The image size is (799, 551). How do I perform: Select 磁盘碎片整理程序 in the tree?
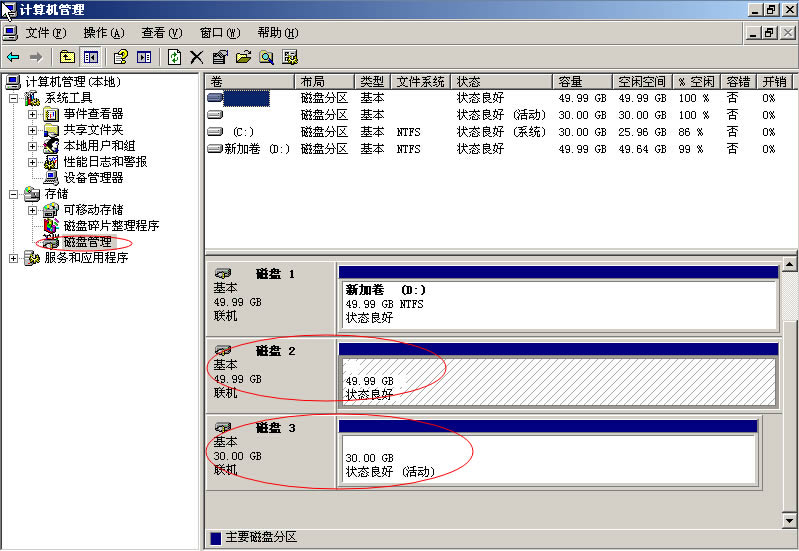[x=110, y=226]
